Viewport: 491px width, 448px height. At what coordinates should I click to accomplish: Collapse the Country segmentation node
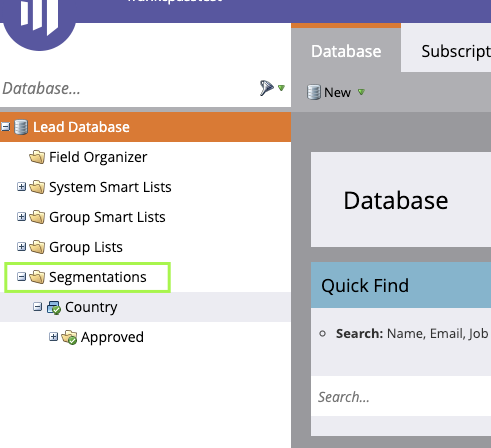coord(37,307)
